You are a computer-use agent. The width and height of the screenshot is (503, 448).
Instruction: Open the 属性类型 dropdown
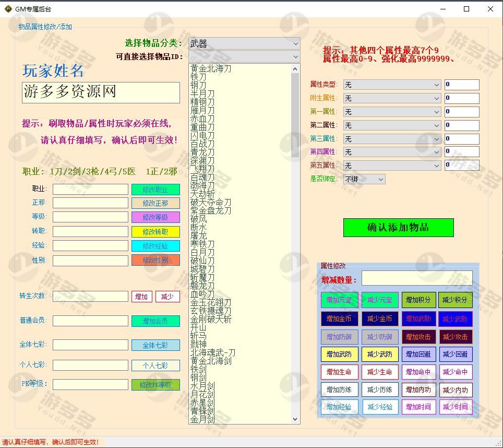point(392,85)
